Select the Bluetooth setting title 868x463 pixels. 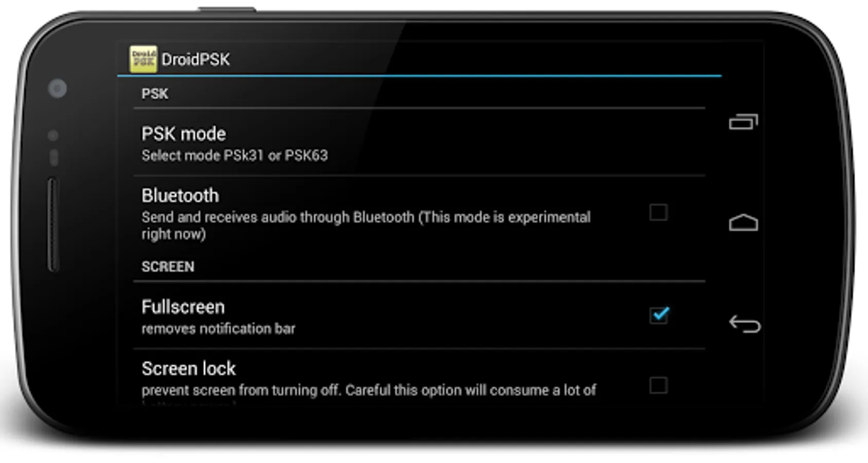[180, 195]
